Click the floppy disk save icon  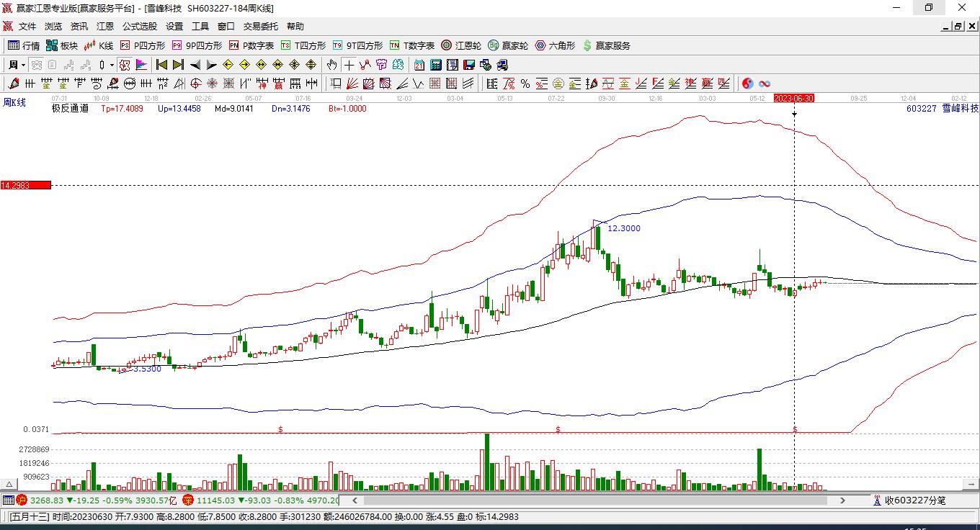pos(468,65)
